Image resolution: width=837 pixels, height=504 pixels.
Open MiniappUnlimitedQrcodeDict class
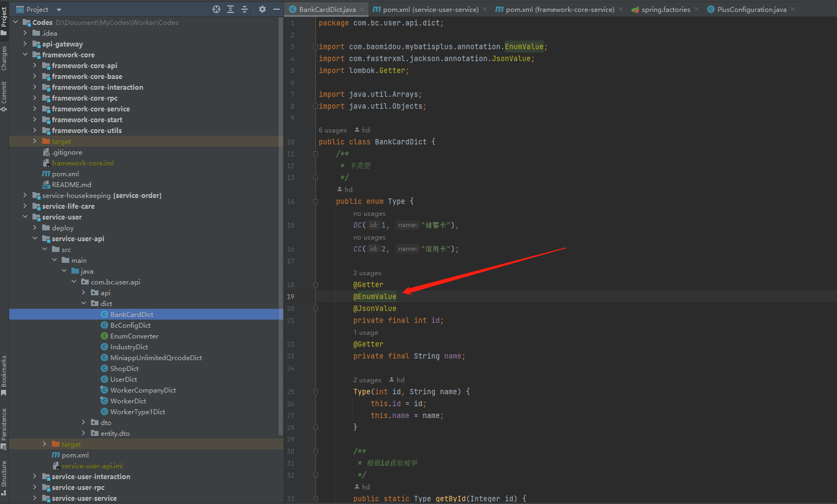click(x=156, y=357)
